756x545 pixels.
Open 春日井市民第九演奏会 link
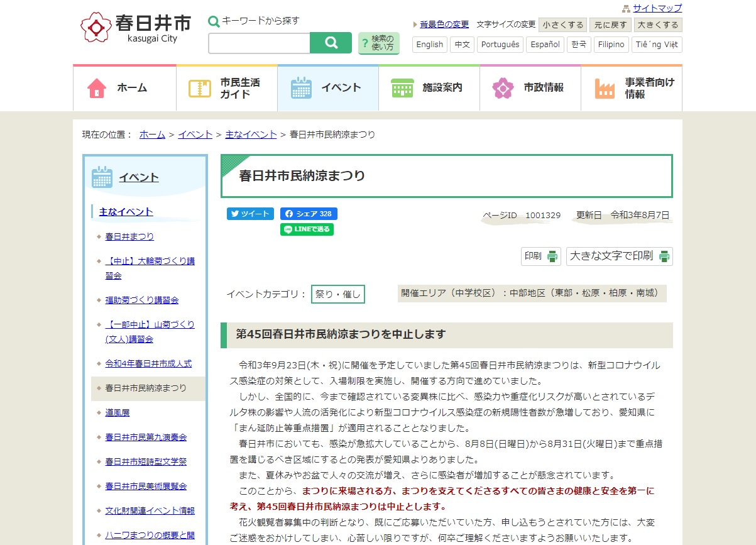coord(146,437)
